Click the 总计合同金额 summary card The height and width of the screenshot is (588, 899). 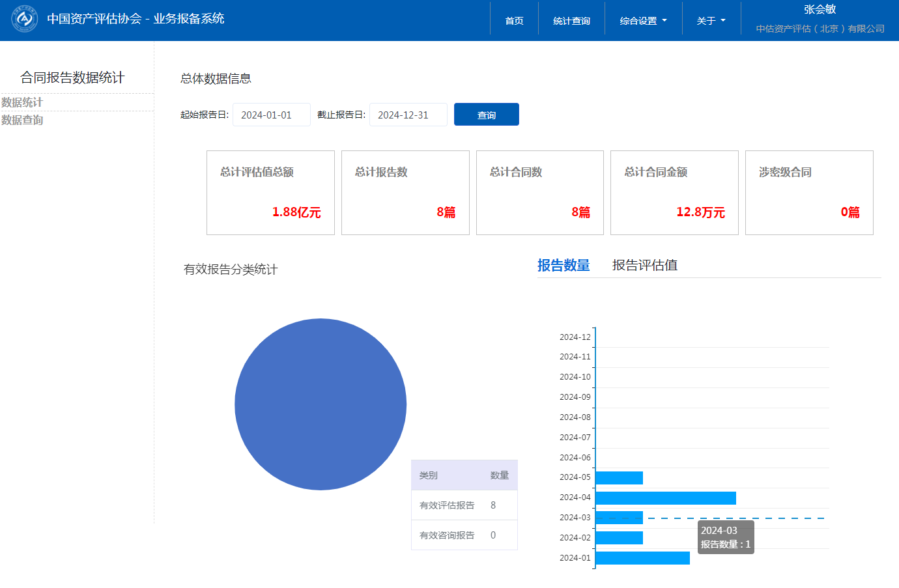click(674, 193)
